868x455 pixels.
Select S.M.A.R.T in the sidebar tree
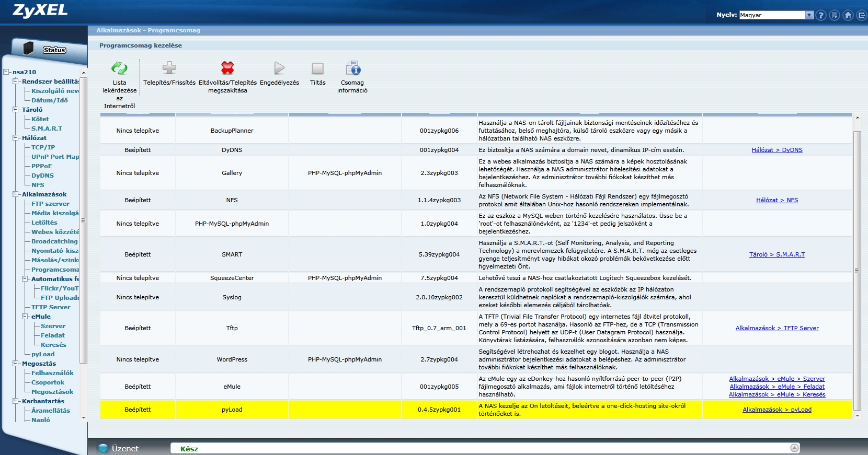click(47, 129)
